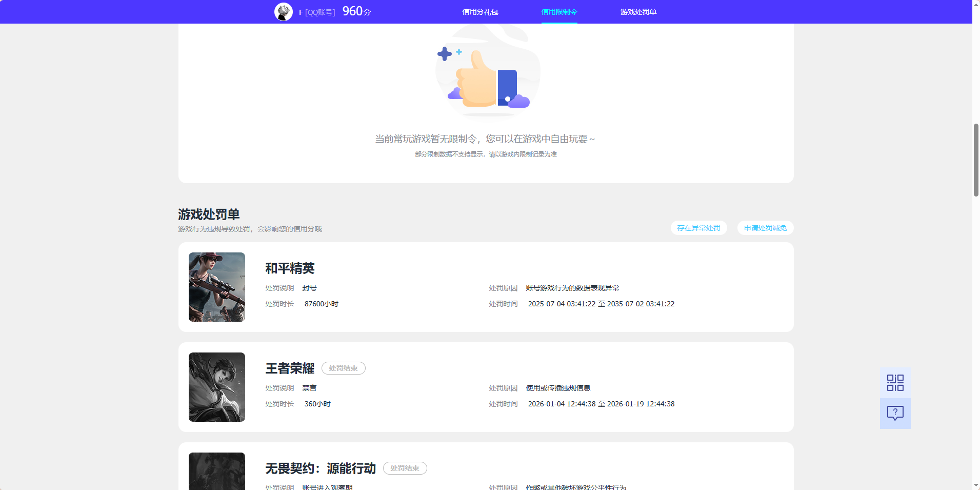The width and height of the screenshot is (980, 490).
Task: Click the 封号 penalty description
Action: pos(309,288)
